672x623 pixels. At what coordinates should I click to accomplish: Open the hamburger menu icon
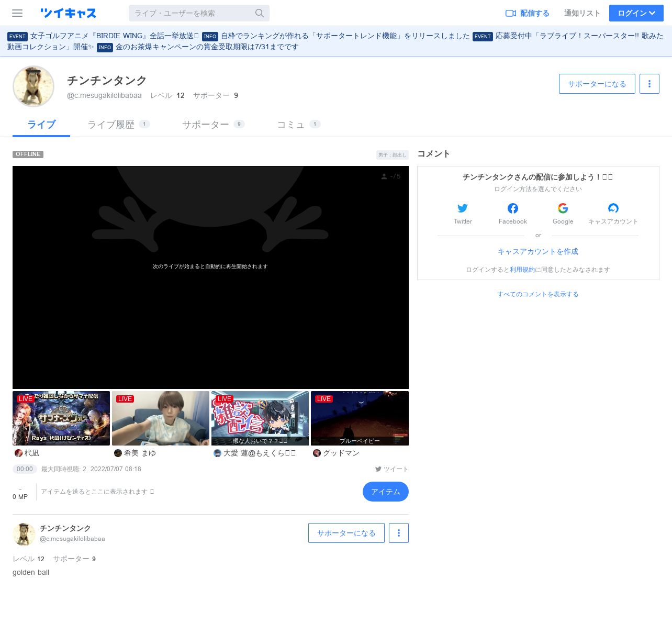pyautogui.click(x=17, y=13)
